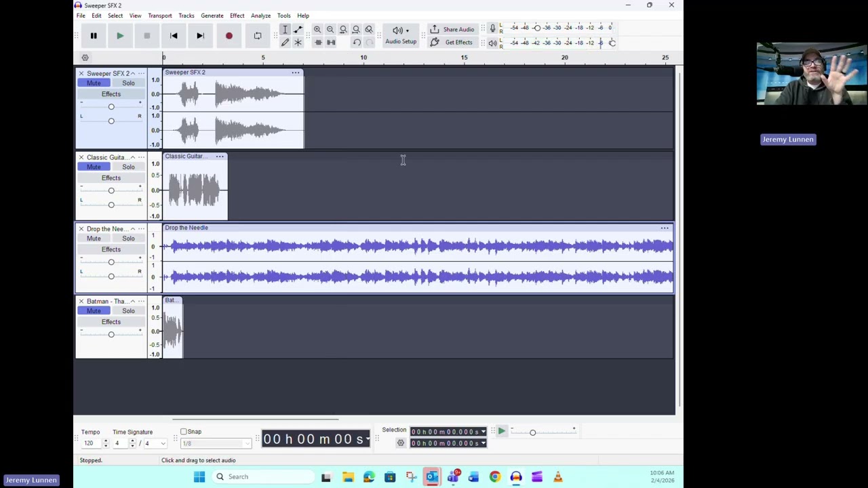Click Fit Selection to Width zoom icon
Viewport: 868px width, 488px height.
pyautogui.click(x=343, y=30)
